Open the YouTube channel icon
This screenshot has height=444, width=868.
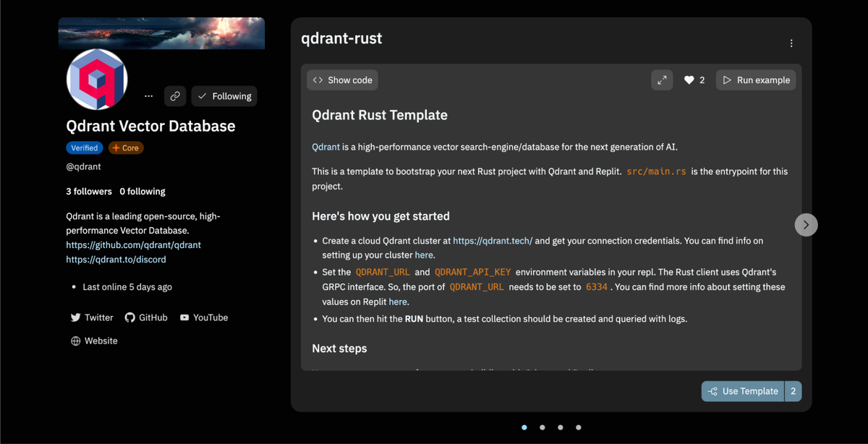pos(184,317)
